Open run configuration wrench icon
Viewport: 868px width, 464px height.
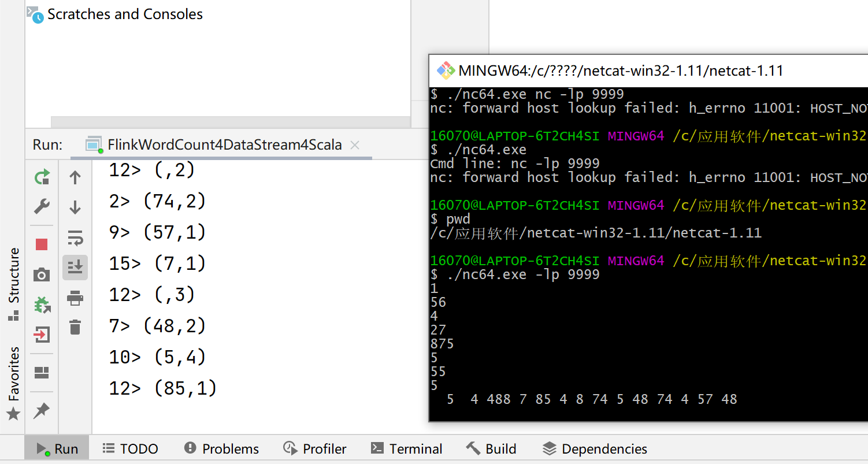42,206
